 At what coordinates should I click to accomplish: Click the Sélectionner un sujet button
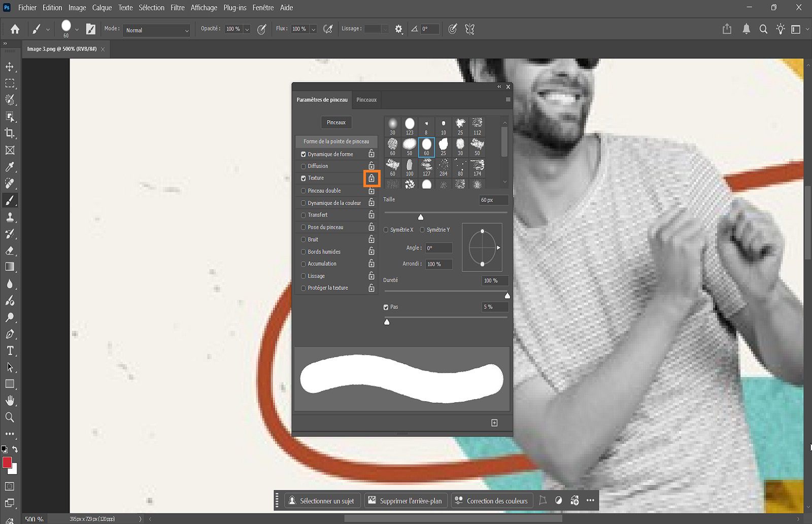[x=322, y=501]
